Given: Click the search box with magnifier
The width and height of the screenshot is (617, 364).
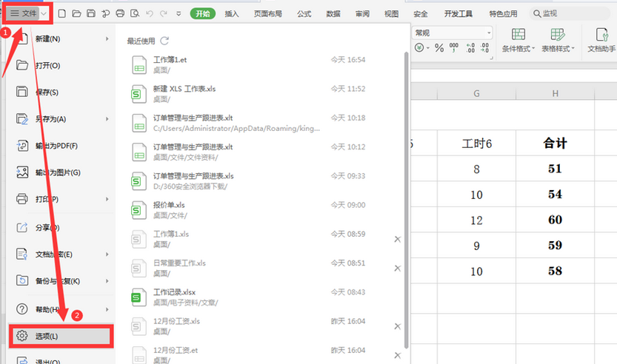Looking at the screenshot, I should click(x=570, y=14).
